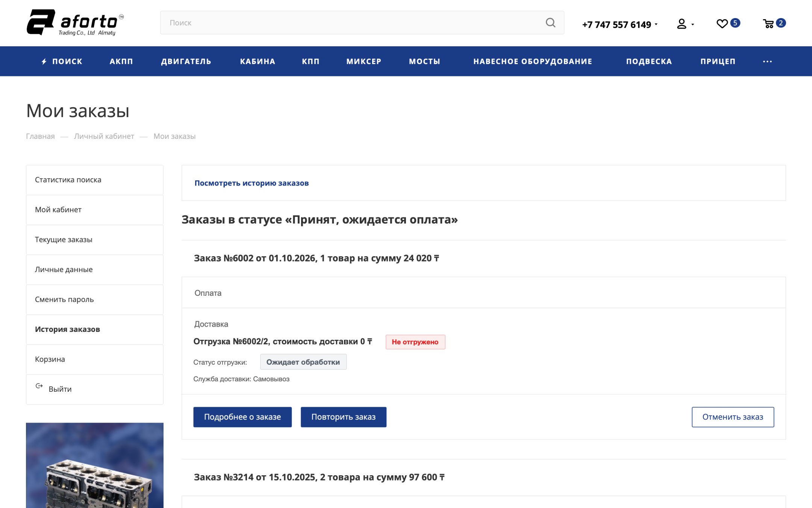Click Посмотреть историю заказов link

coord(251,183)
